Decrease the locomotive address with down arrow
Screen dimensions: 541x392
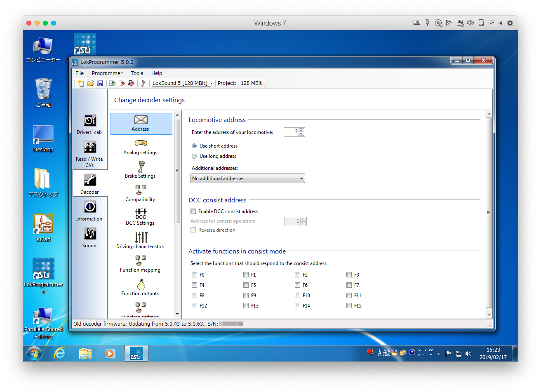click(302, 134)
